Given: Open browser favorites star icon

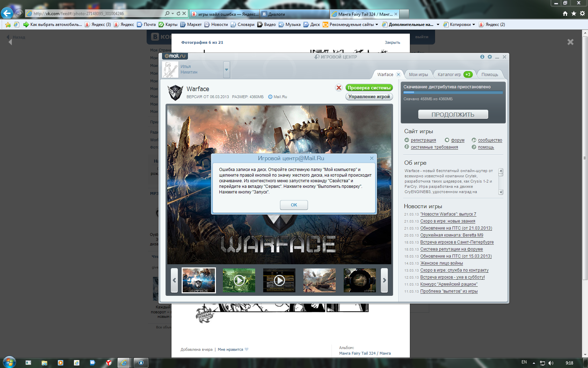Looking at the screenshot, I should click(x=574, y=13).
